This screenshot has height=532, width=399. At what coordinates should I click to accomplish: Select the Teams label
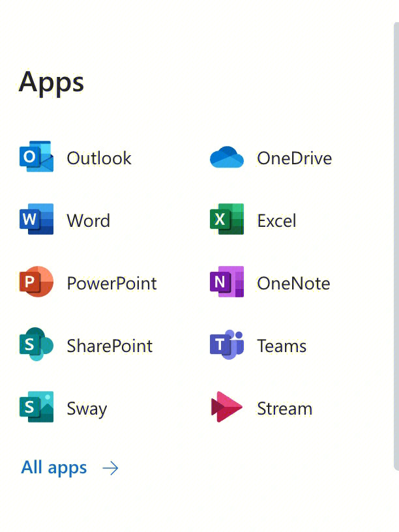pos(282,346)
